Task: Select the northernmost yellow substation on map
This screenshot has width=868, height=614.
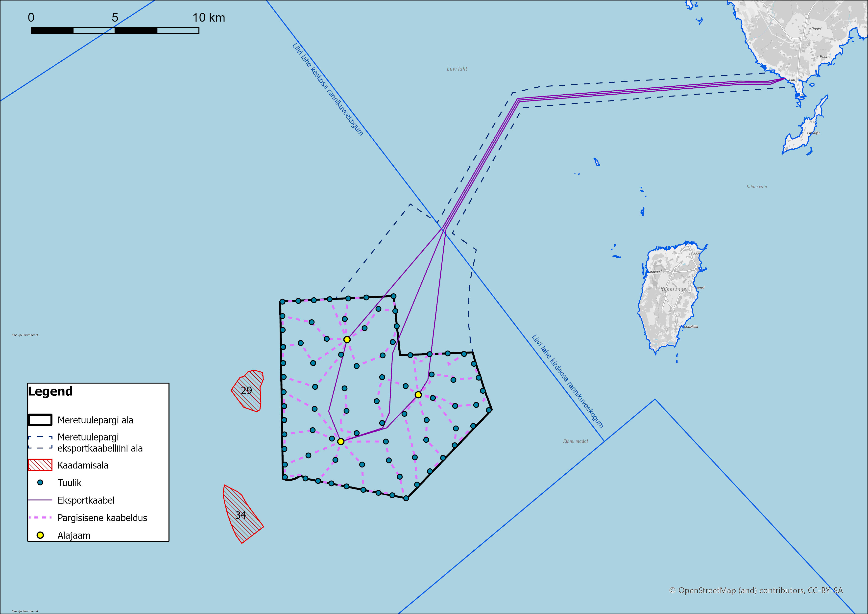Action: [347, 339]
